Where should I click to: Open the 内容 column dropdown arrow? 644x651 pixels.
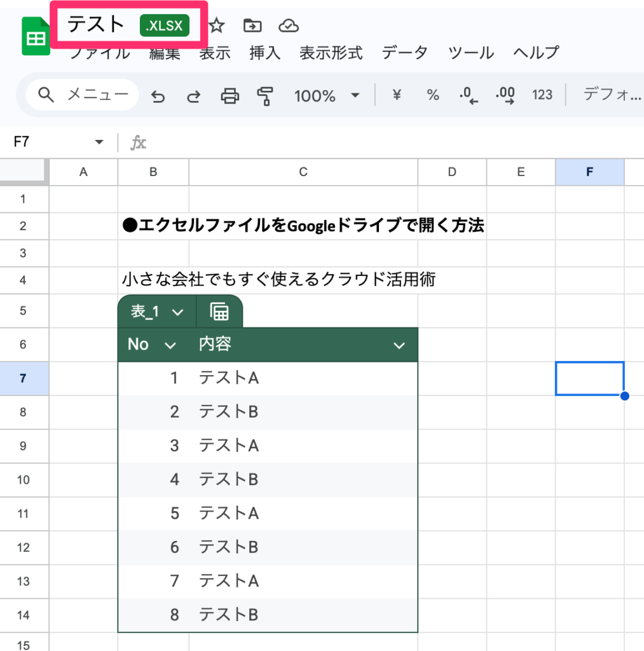click(x=399, y=345)
